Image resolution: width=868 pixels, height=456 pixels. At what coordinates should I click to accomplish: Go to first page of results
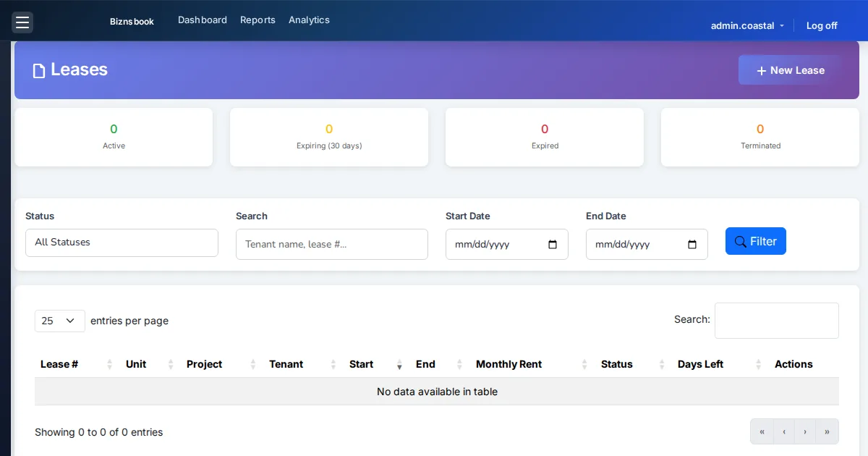[762, 432]
